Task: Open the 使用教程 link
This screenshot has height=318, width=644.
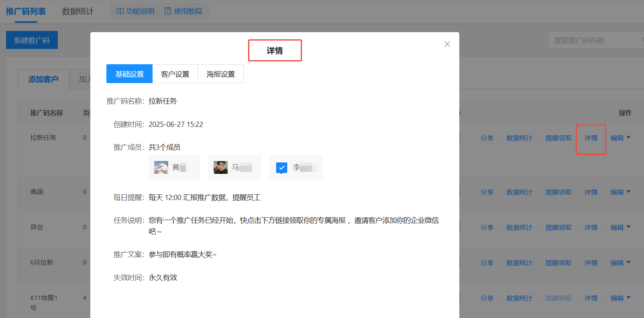Action: pyautogui.click(x=183, y=11)
